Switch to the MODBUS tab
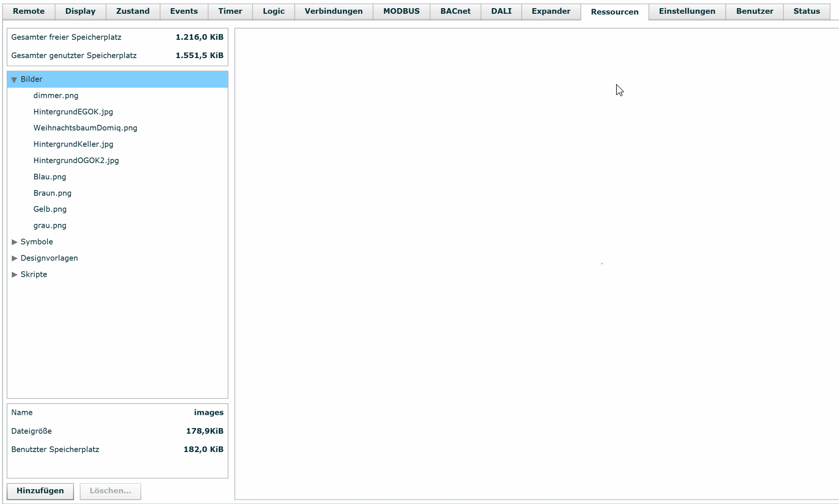The height and width of the screenshot is (504, 839). pos(401,11)
